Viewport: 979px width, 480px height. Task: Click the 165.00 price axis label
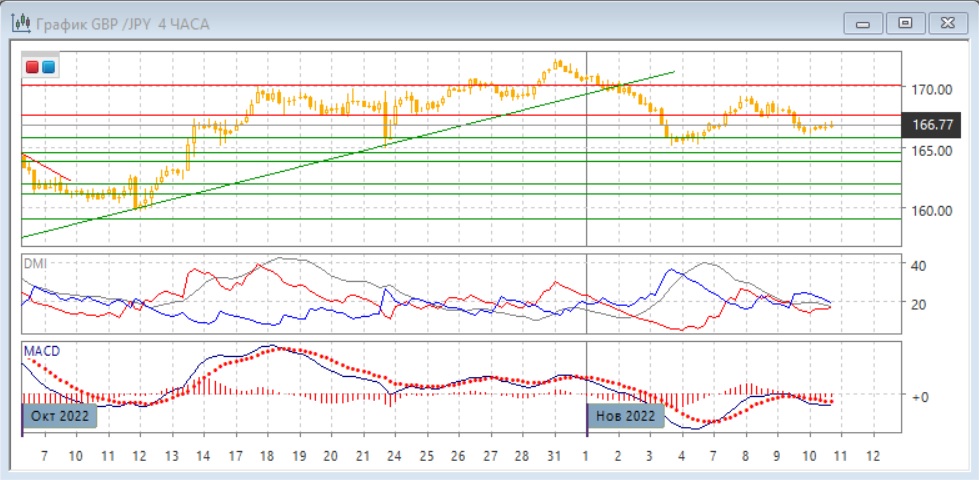(929, 150)
